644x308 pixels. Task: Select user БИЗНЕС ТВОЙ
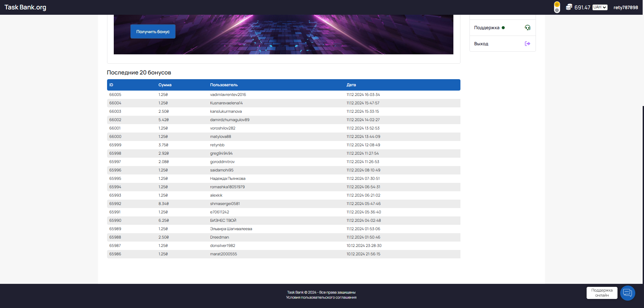pyautogui.click(x=223, y=220)
